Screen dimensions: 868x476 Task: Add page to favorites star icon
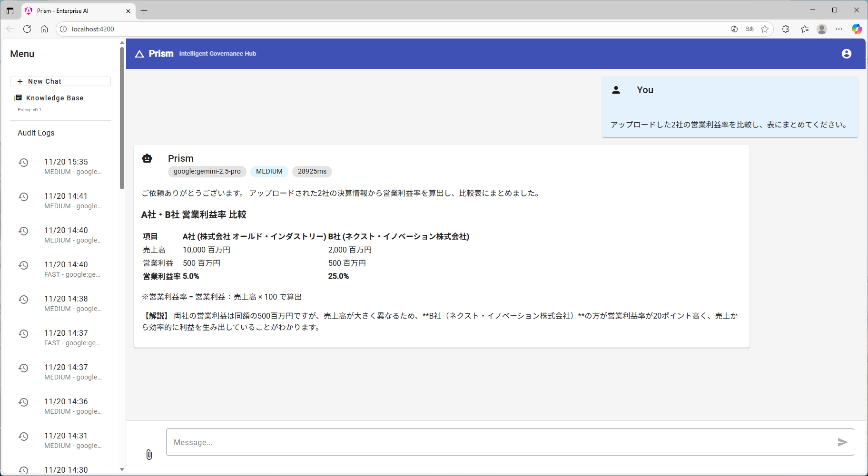click(765, 29)
